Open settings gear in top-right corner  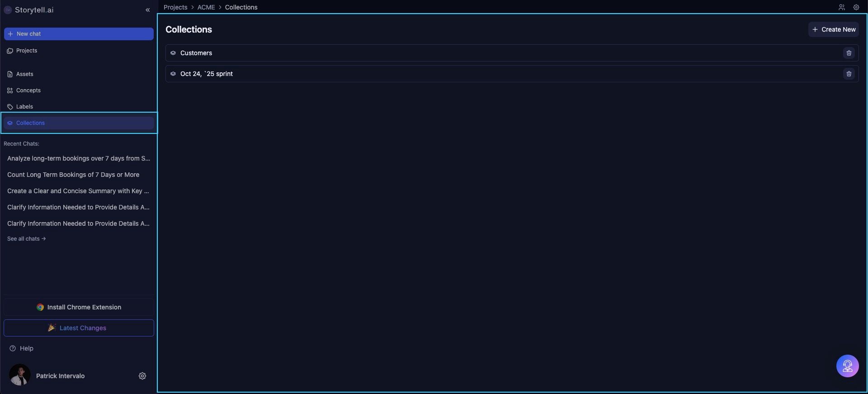click(x=856, y=7)
